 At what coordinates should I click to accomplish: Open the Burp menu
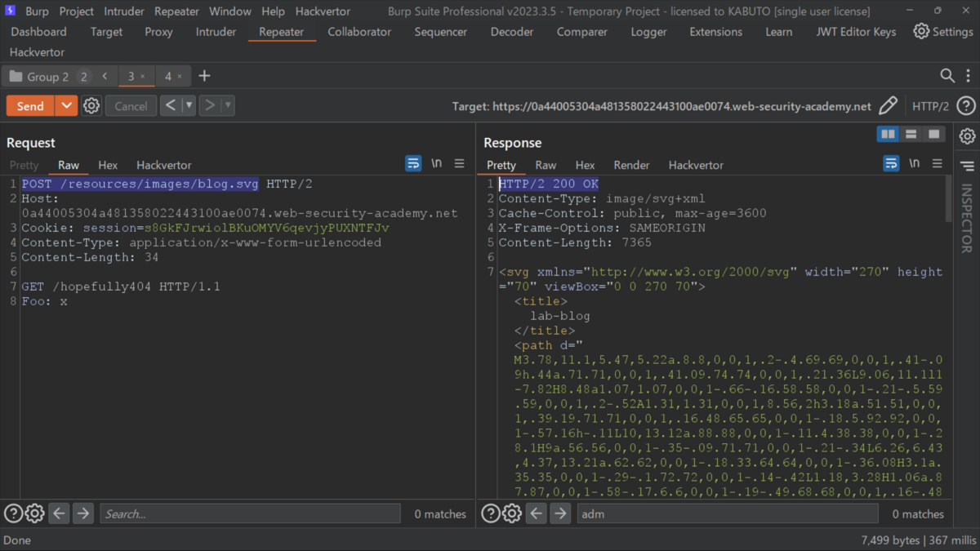pyautogui.click(x=37, y=11)
